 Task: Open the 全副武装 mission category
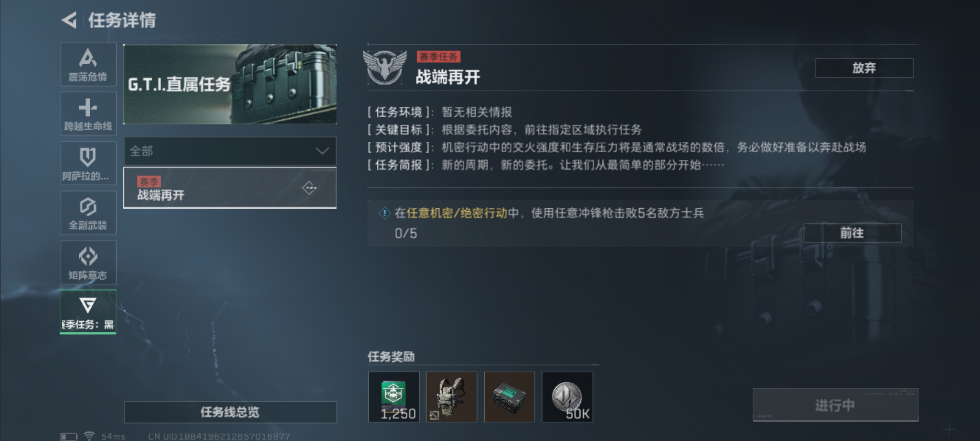tap(88, 213)
